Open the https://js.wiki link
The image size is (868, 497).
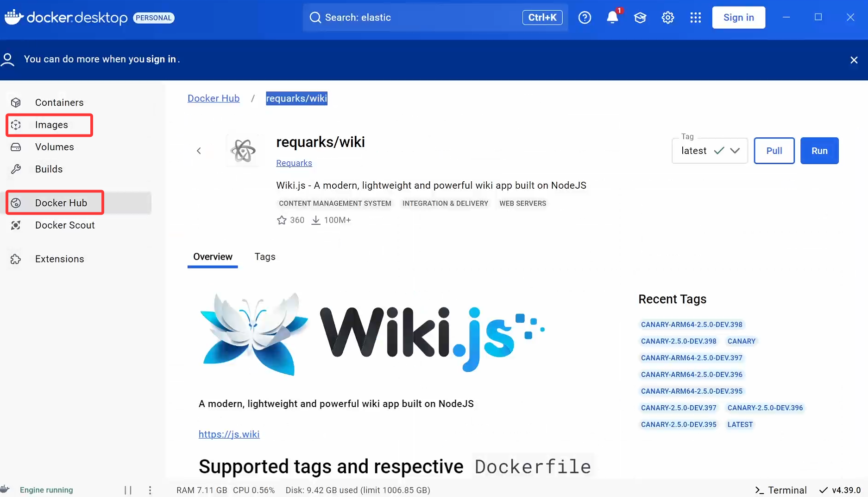[x=229, y=434]
